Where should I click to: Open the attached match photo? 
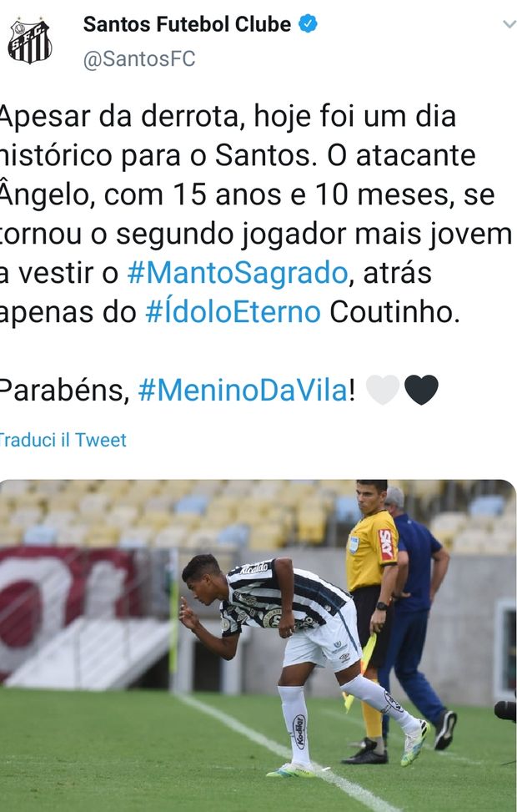258,645
